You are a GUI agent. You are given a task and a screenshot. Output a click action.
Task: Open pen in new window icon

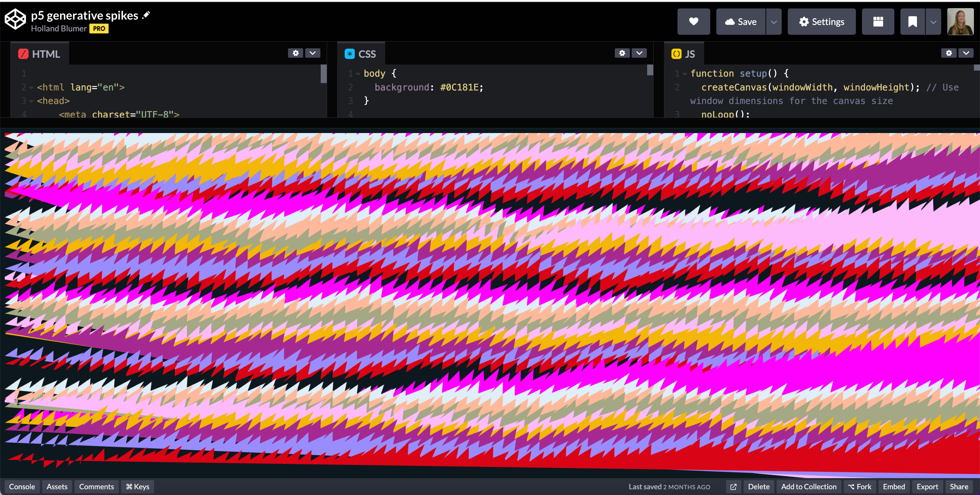733,487
